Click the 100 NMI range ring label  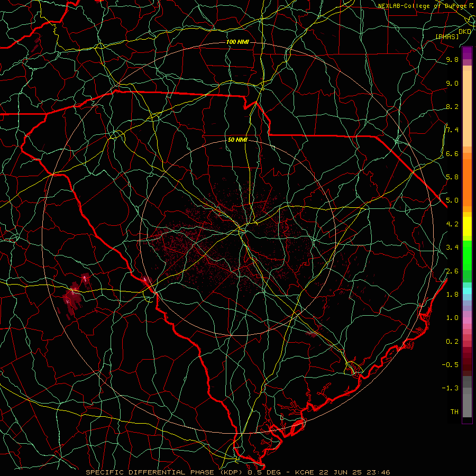[237, 42]
